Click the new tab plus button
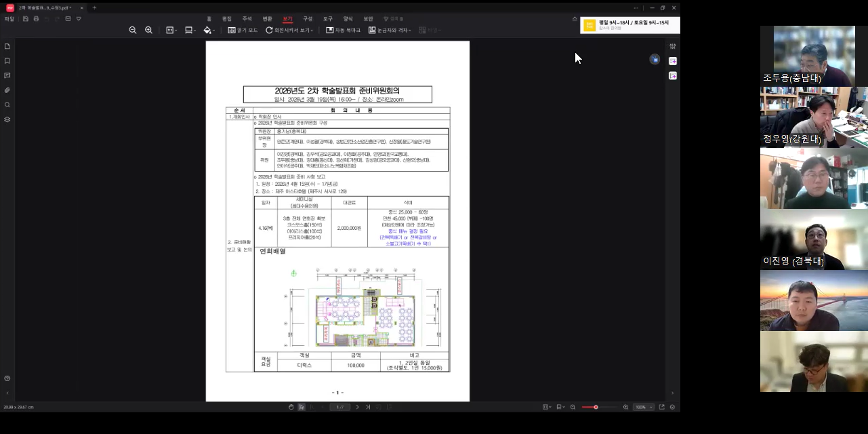 click(94, 8)
